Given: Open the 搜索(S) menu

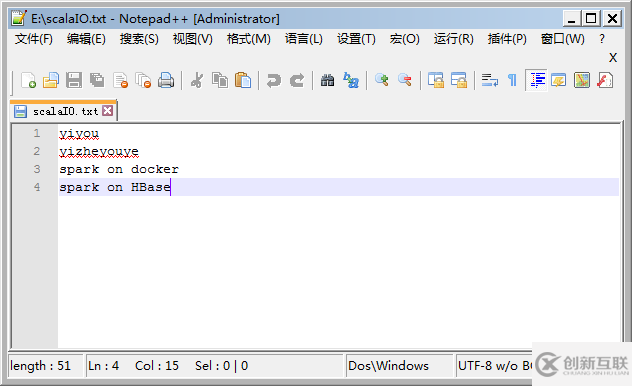Looking at the screenshot, I should pos(139,39).
